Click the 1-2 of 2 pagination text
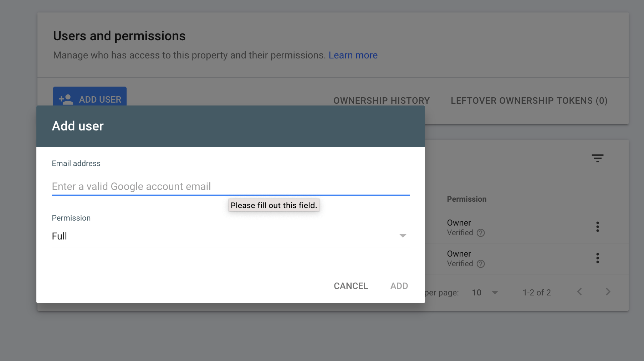This screenshot has height=361, width=644. [x=537, y=293]
